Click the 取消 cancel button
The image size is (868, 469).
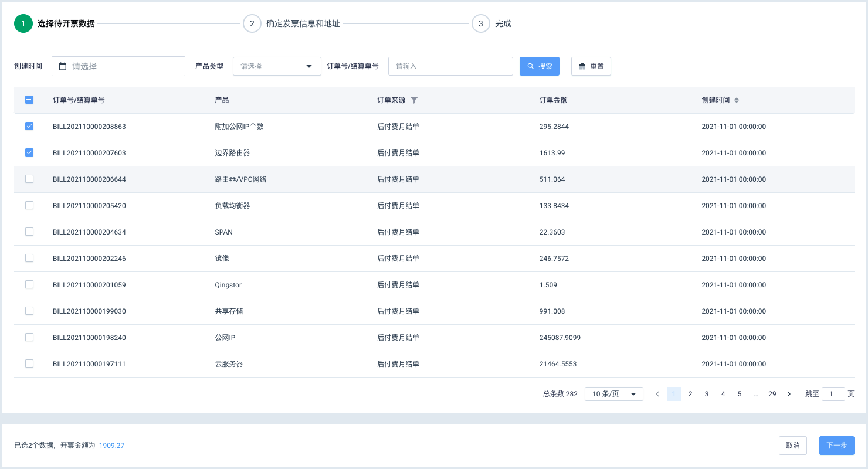(x=793, y=446)
